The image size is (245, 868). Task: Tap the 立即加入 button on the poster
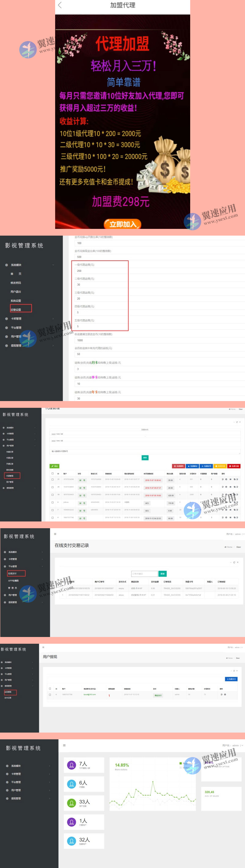point(123,224)
